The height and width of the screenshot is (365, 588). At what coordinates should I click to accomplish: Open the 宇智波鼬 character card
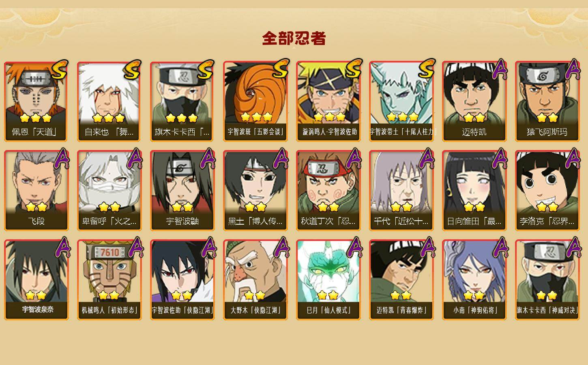pos(182,191)
